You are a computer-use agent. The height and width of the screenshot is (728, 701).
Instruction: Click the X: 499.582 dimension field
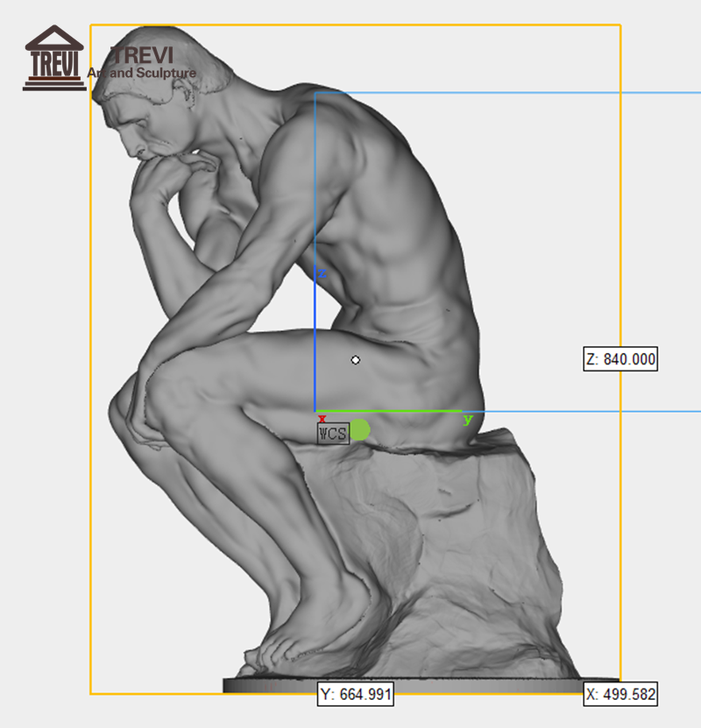[620, 694]
